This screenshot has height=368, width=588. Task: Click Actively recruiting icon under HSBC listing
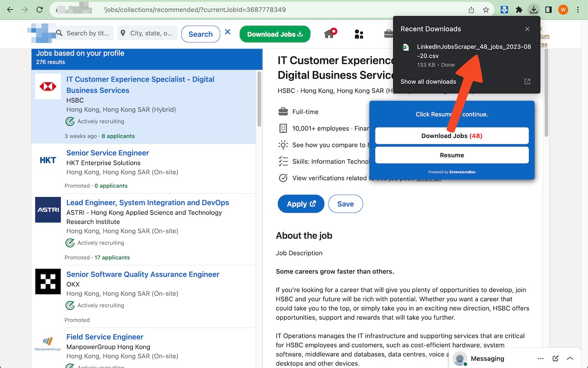(x=70, y=121)
